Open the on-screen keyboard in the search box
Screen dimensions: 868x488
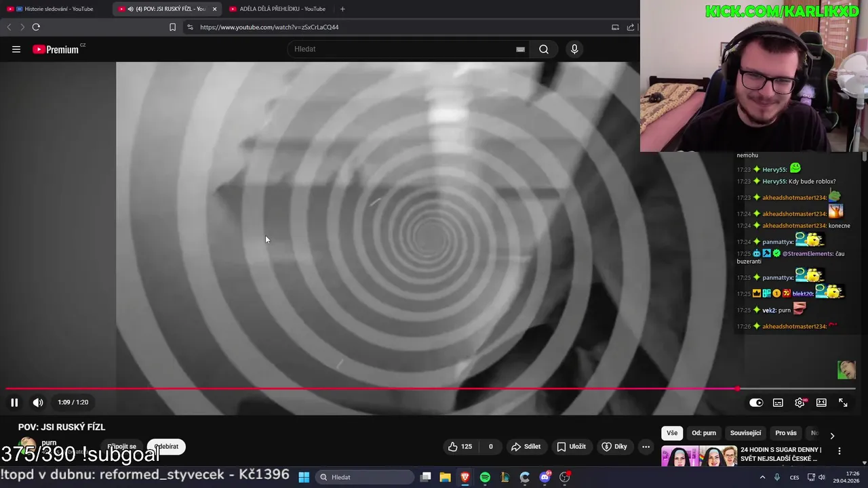click(x=520, y=49)
